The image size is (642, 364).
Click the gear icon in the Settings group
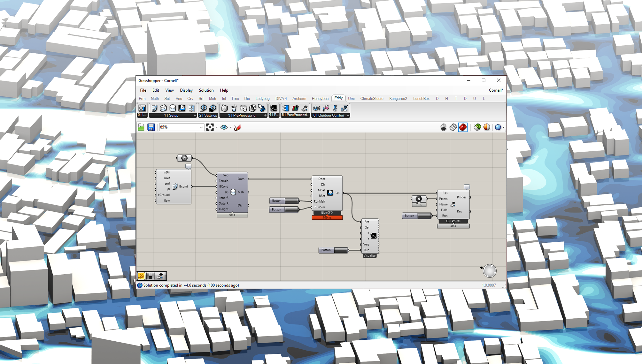(x=204, y=109)
